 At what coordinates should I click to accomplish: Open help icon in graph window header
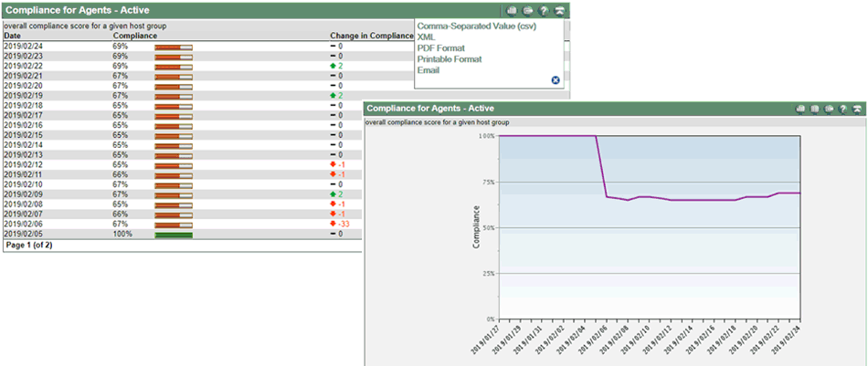842,109
